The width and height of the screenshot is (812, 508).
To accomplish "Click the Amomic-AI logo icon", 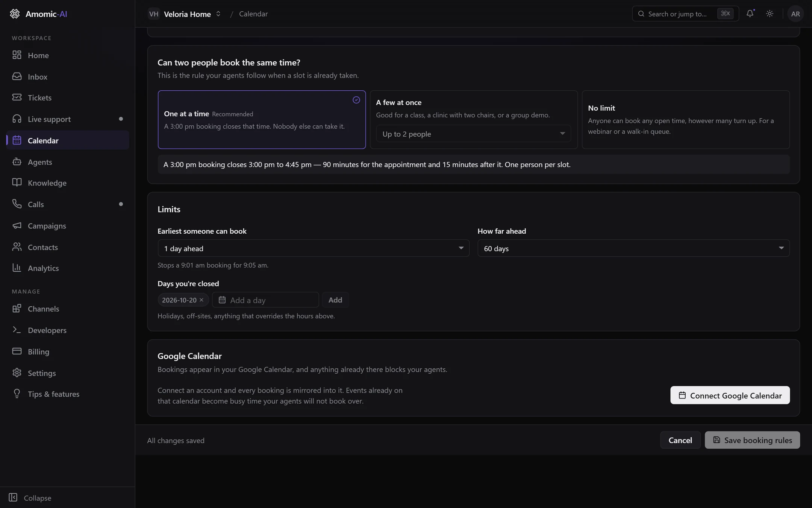I will (15, 14).
